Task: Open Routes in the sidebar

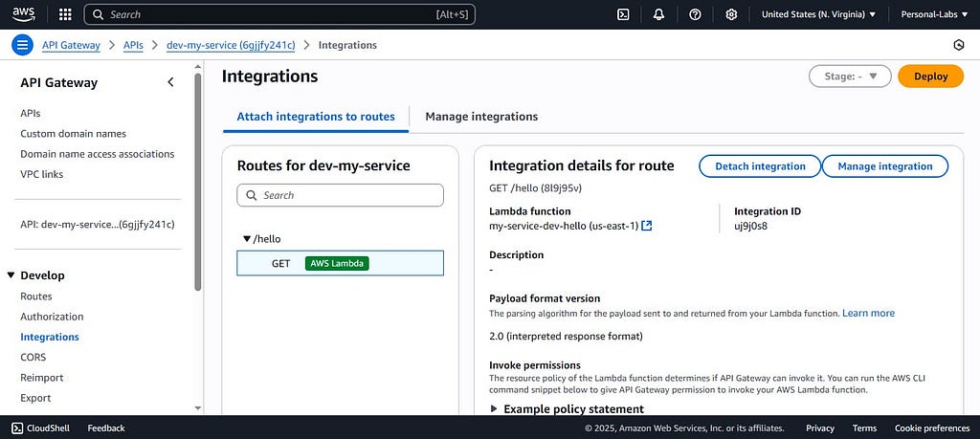Action: pos(36,296)
